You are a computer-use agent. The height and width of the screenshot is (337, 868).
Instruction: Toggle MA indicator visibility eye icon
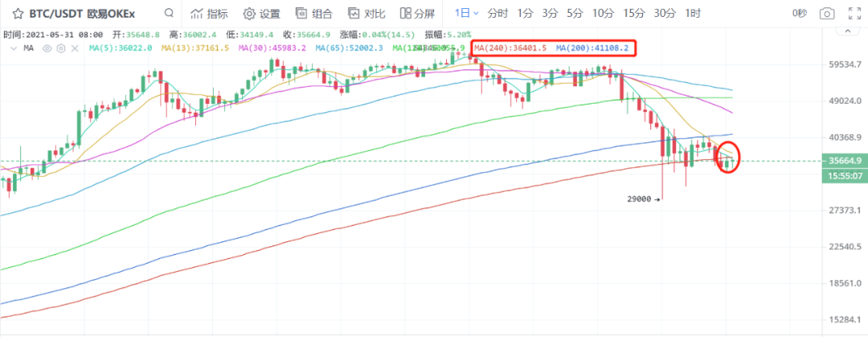pyautogui.click(x=47, y=49)
